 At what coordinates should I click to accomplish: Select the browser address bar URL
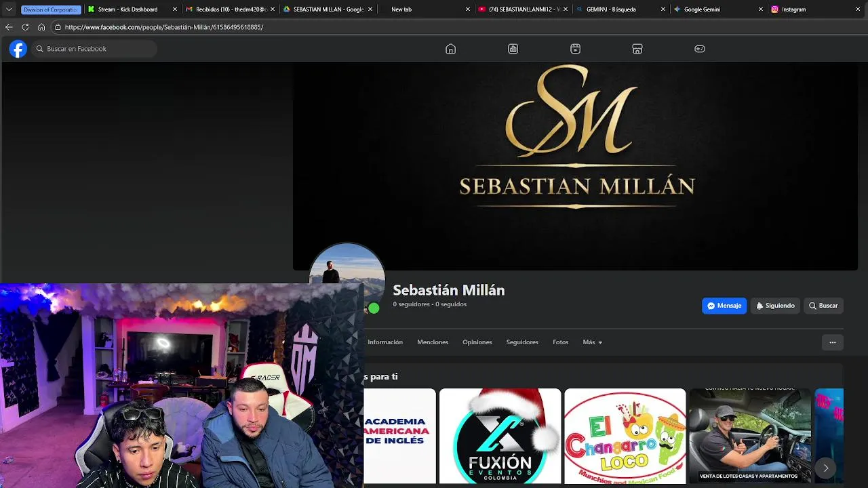pos(164,27)
